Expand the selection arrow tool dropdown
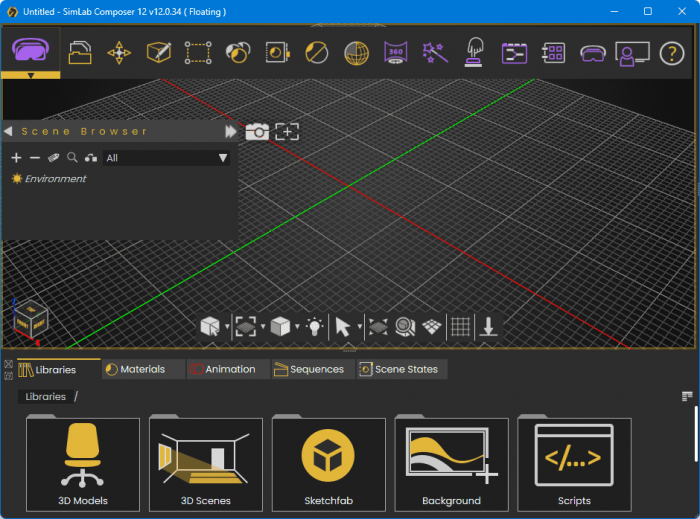700x519 pixels. click(x=359, y=327)
